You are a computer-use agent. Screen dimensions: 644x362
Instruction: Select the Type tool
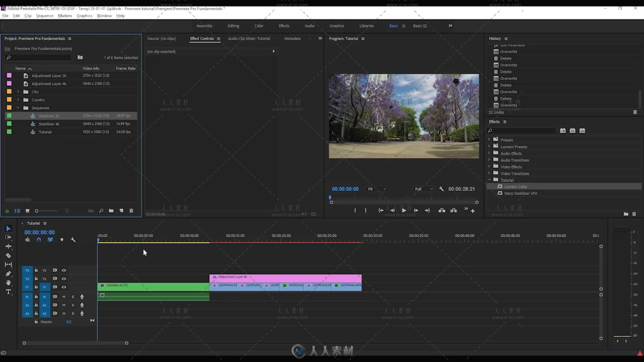[x=8, y=292]
